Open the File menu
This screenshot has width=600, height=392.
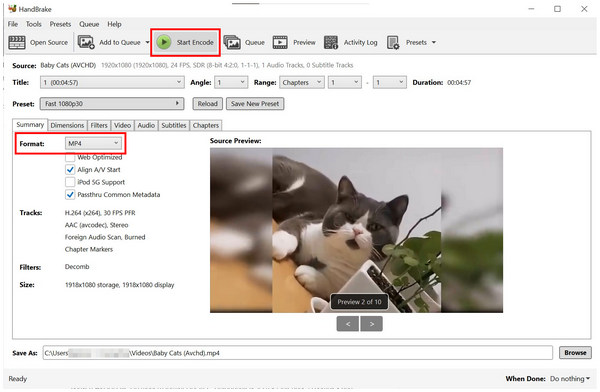click(x=13, y=24)
